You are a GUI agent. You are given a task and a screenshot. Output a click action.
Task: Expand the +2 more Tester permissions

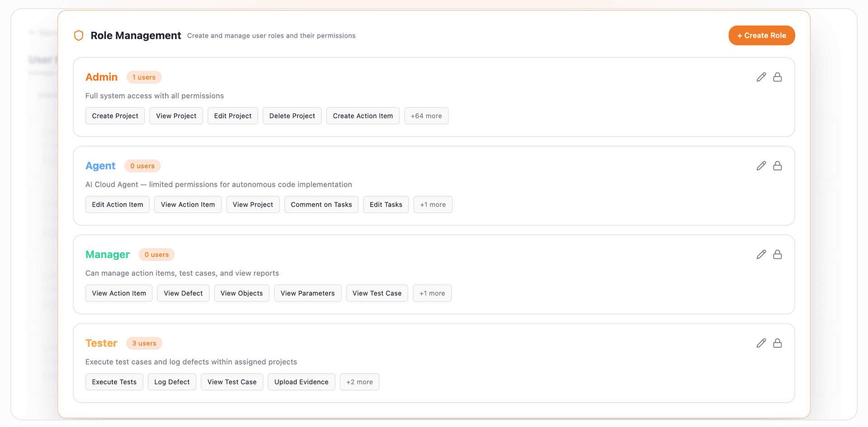click(359, 382)
